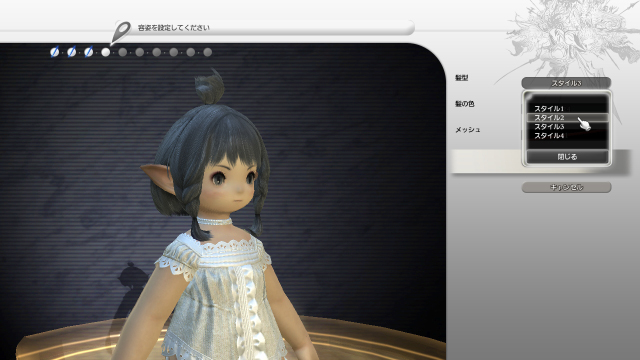This screenshot has width=640, height=360.
Task: Click the キャンセル button
Action: click(x=567, y=187)
